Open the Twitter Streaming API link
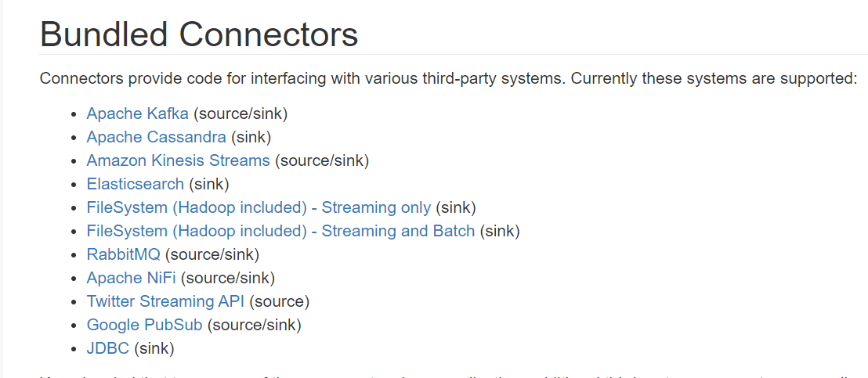This screenshot has width=868, height=378. click(x=165, y=302)
